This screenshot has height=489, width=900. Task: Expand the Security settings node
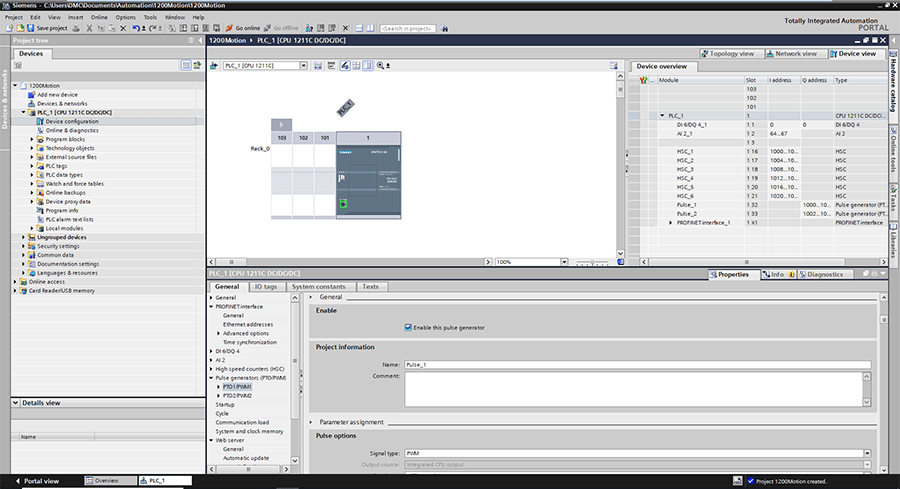pos(24,246)
